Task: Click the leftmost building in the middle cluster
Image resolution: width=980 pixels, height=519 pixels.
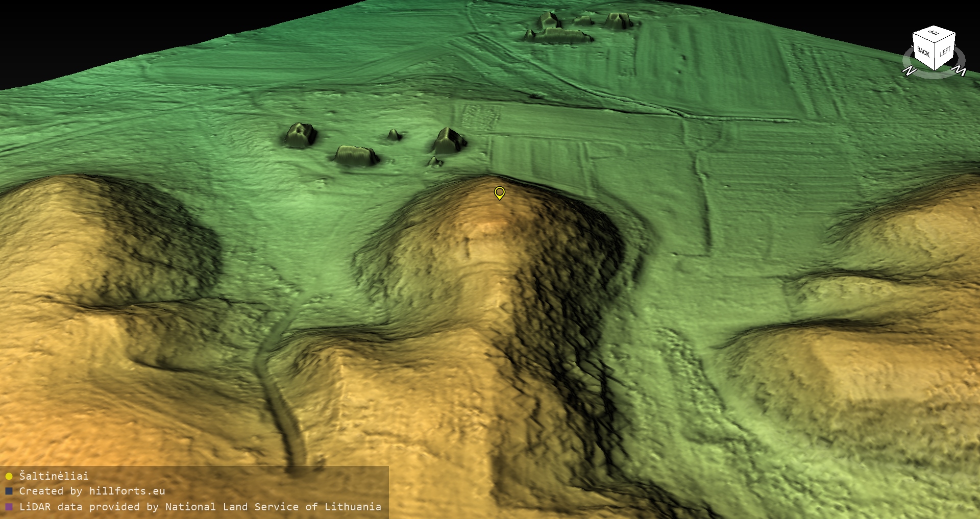Action: click(300, 135)
